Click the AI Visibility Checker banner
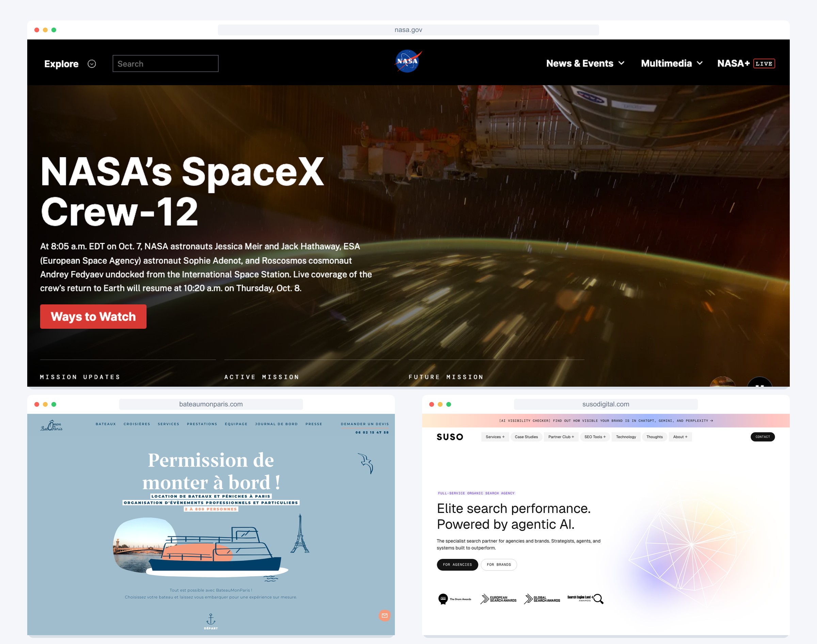 click(606, 421)
